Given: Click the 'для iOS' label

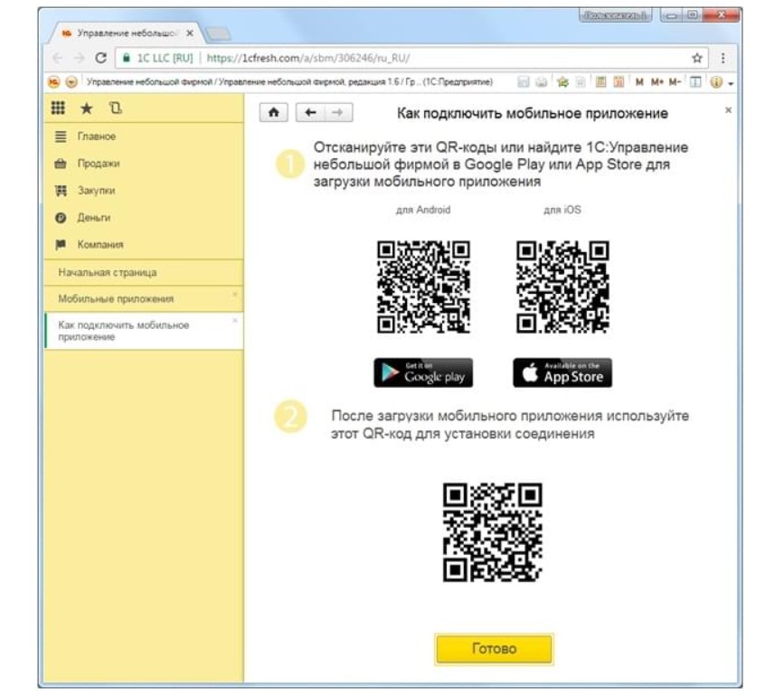Looking at the screenshot, I should 562,210.
